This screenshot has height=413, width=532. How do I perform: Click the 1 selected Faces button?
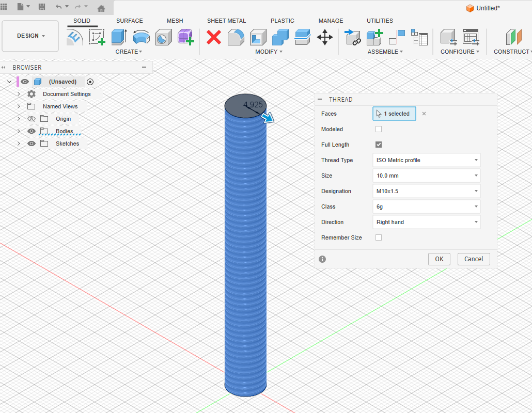[x=394, y=114]
